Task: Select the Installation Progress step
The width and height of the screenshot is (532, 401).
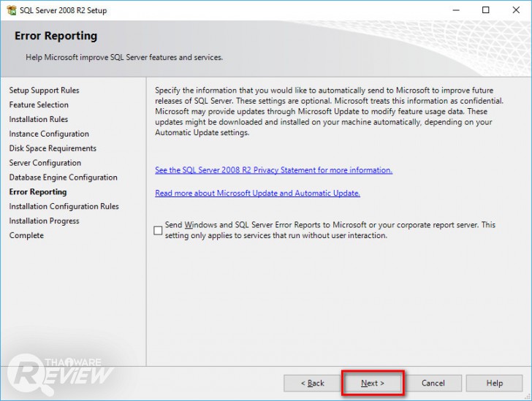Action: coord(44,221)
